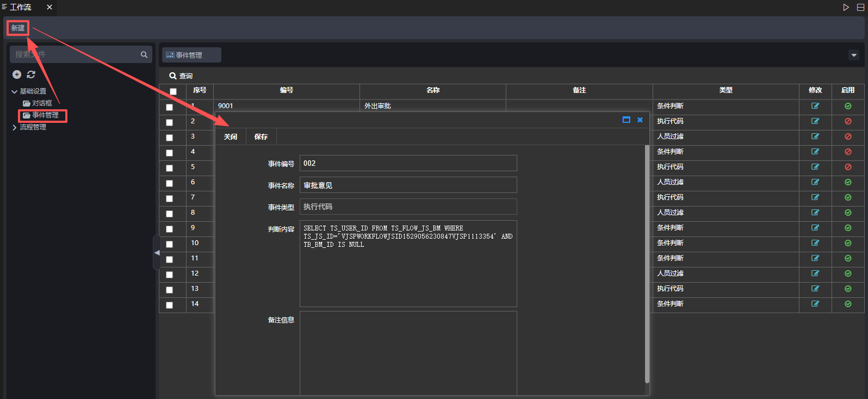Click the red disabled status icon in row 2

847,121
